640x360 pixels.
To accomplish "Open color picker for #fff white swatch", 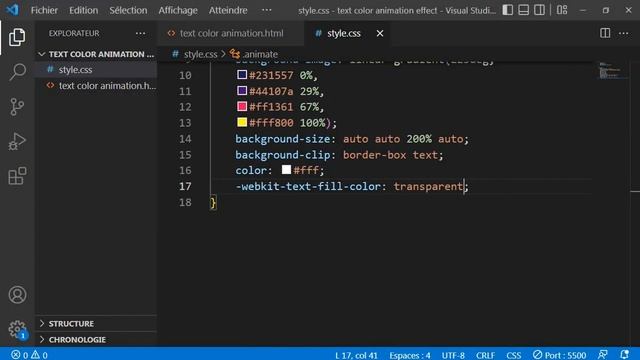I will click(287, 169).
